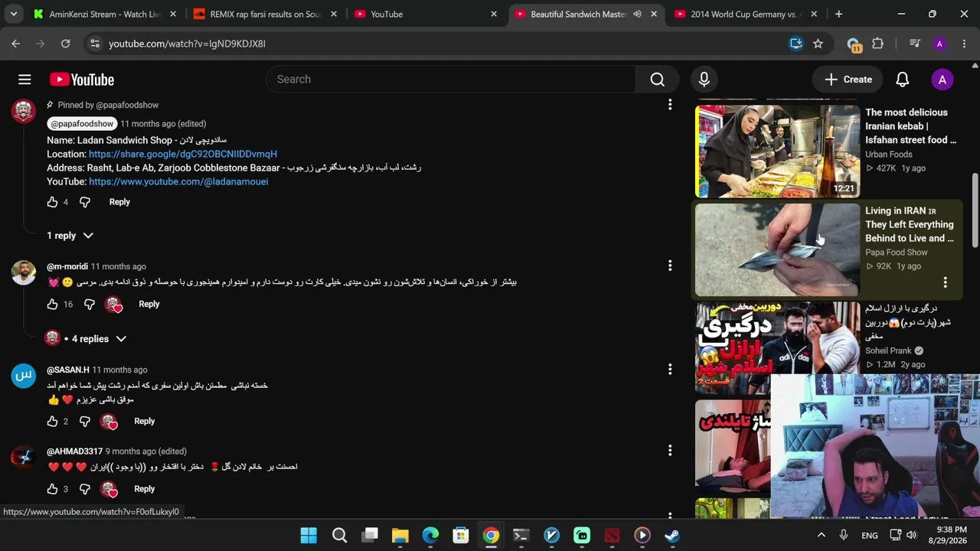980x551 pixels.
Task: Open action menu for @SASAN.H's comment
Action: click(x=670, y=369)
